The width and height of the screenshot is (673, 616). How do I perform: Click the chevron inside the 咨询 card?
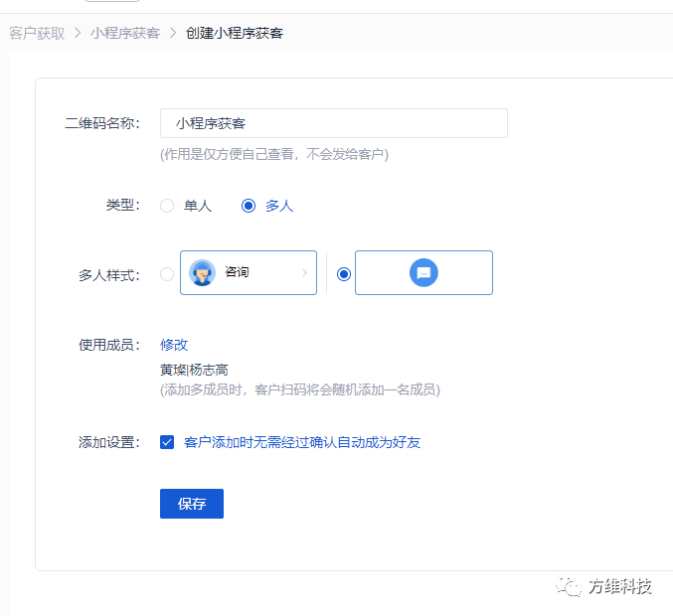pyautogui.click(x=304, y=272)
